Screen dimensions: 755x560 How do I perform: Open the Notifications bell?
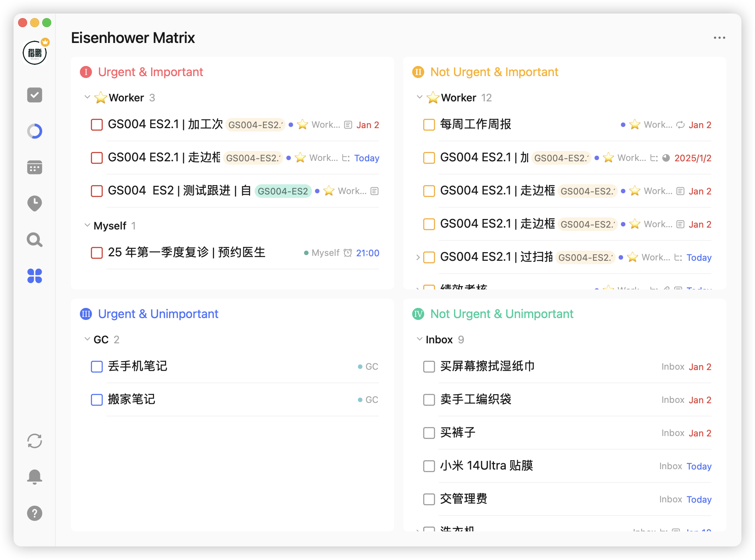pos(35,477)
